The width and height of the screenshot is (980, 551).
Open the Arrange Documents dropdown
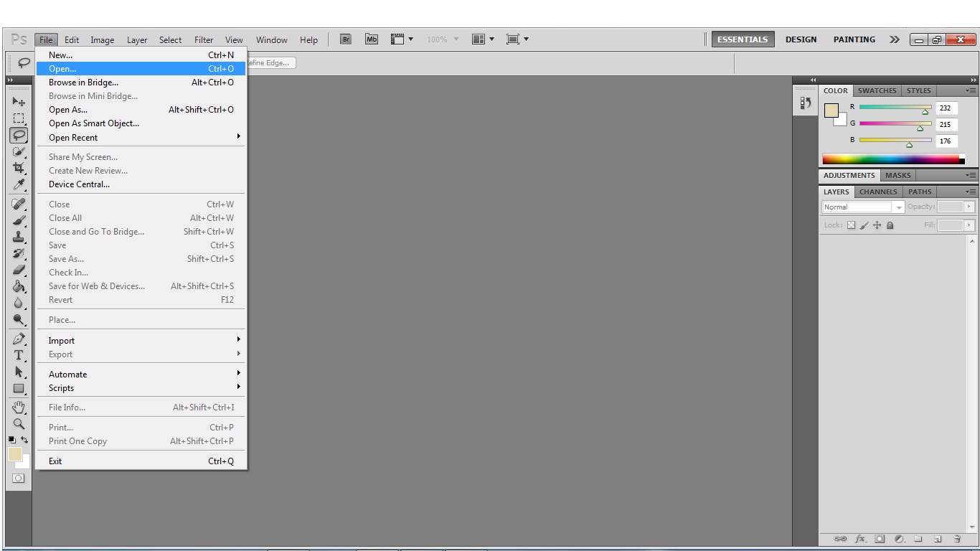pos(483,39)
